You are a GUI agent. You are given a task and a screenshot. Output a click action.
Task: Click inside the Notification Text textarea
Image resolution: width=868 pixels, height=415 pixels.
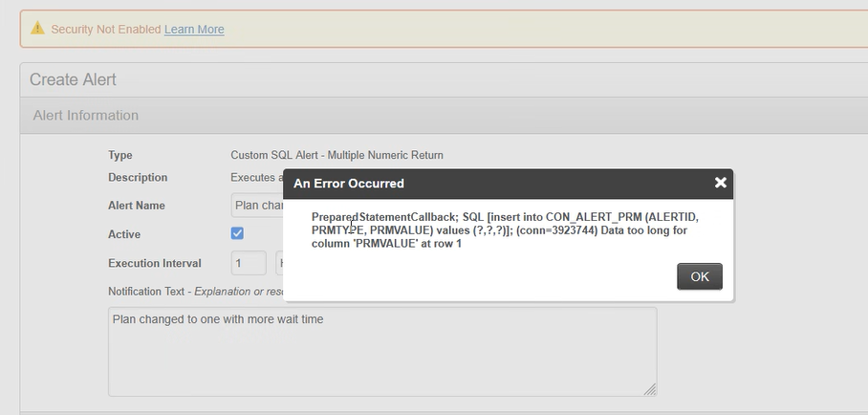coord(382,352)
